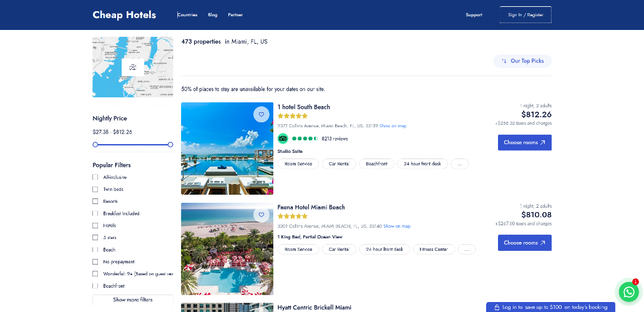Click the TripAdvisor rating bubbles
This screenshot has width=644, height=312.
305,139
